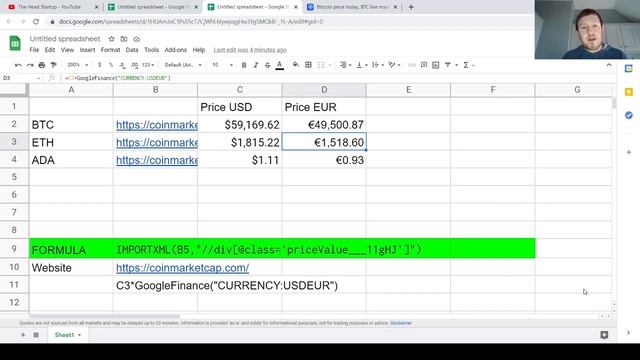This screenshot has width=640, height=360.
Task: Open text wrapping dropdown
Action: 378,65
